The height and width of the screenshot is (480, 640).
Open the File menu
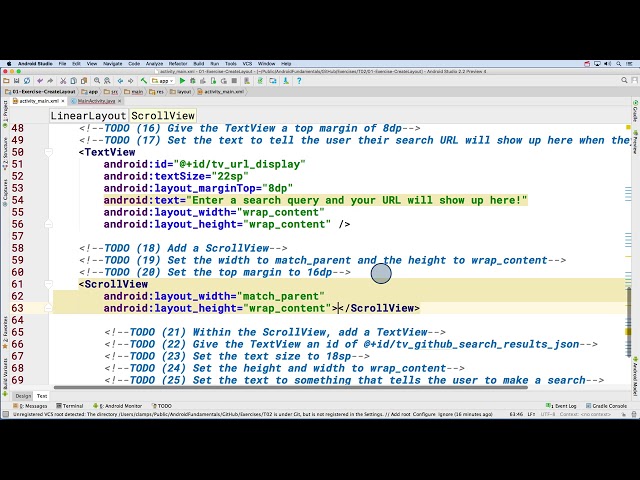click(62, 64)
